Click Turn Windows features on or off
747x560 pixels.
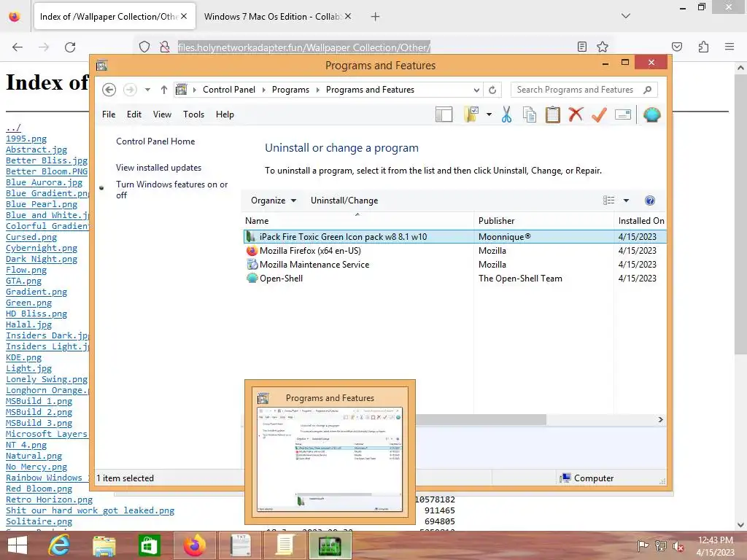171,190
